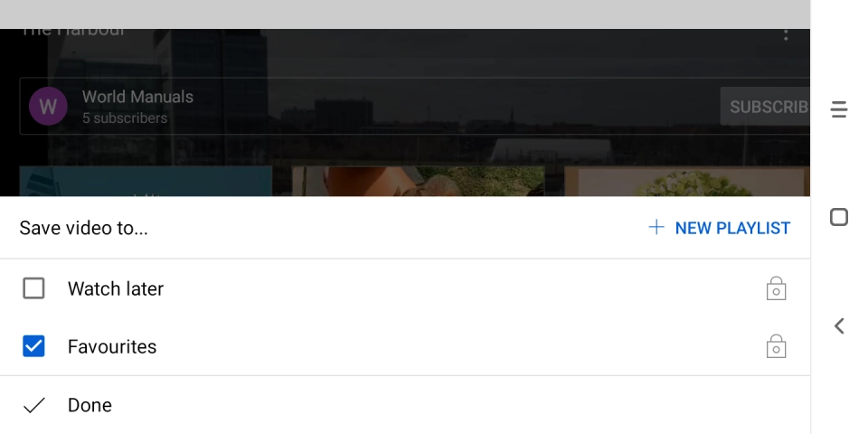Image resolution: width=868 pixels, height=434 pixels.
Task: Open the flower suggested video thumbnail
Action: click(687, 181)
